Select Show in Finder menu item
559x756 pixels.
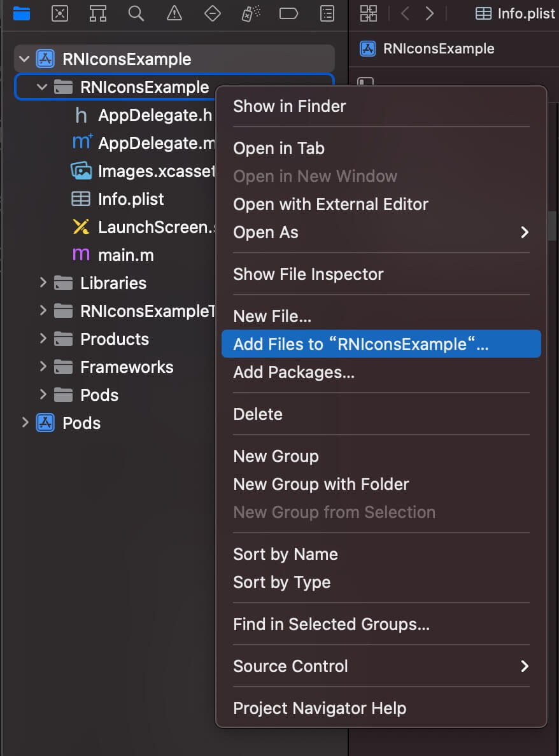(290, 106)
